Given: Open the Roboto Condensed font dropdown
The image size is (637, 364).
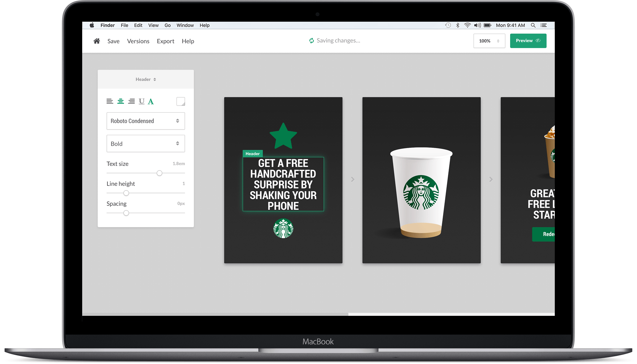Looking at the screenshot, I should [x=146, y=121].
